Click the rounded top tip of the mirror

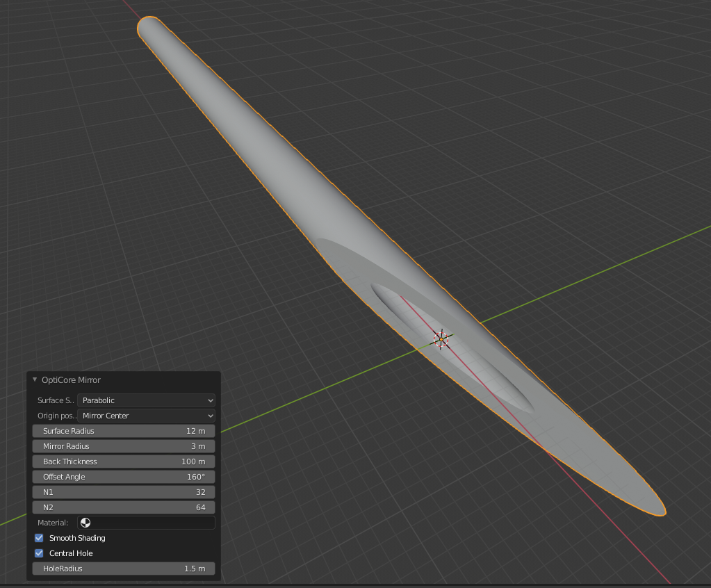(x=150, y=28)
